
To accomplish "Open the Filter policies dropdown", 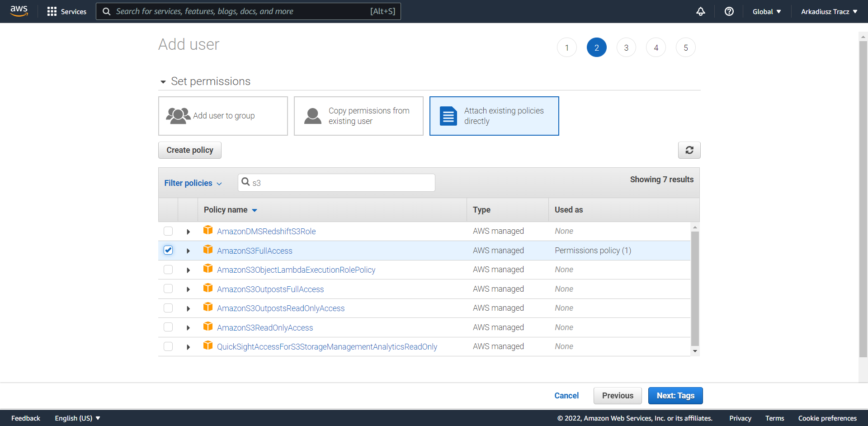I will tap(193, 183).
